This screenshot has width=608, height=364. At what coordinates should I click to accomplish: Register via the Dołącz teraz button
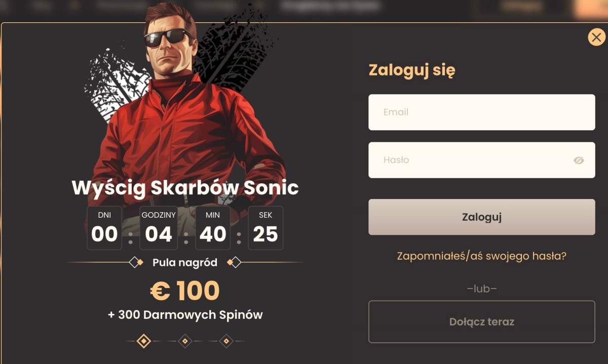click(x=482, y=322)
